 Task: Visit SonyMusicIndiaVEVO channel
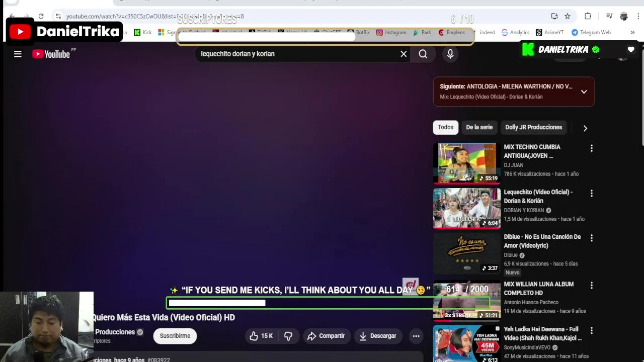pyautogui.click(x=527, y=347)
